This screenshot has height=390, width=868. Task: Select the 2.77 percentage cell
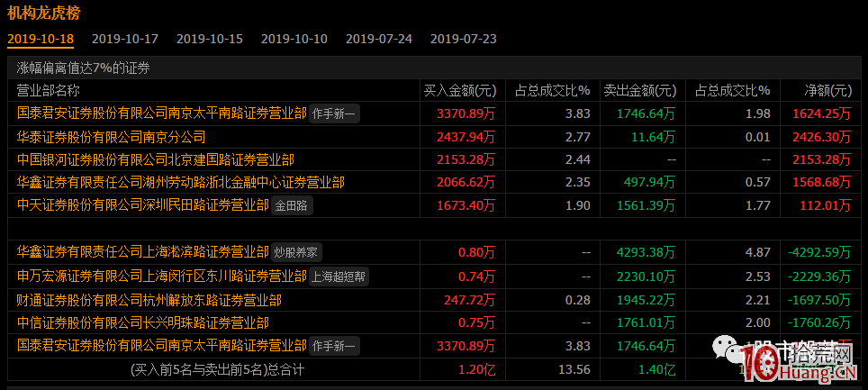tap(578, 137)
